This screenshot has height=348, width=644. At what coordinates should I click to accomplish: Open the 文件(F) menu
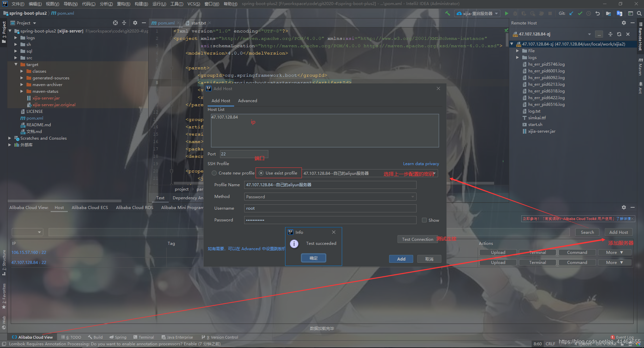[18, 4]
